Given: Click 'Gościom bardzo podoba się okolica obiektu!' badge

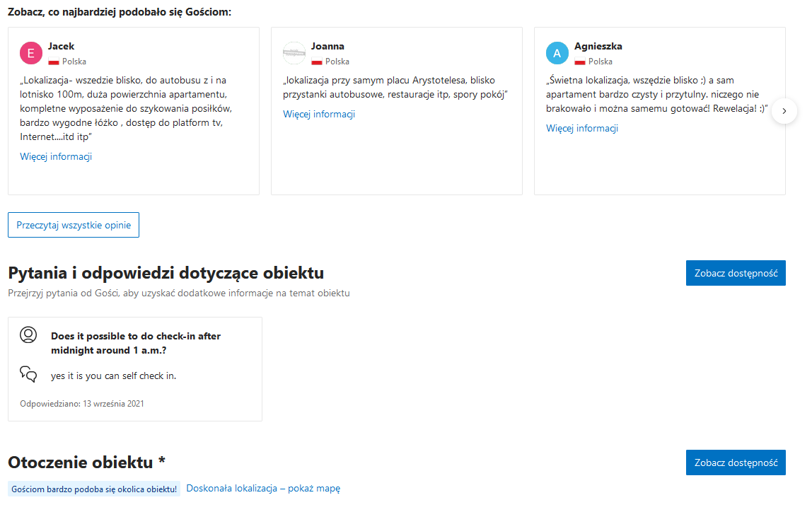Looking at the screenshot, I should [94, 489].
